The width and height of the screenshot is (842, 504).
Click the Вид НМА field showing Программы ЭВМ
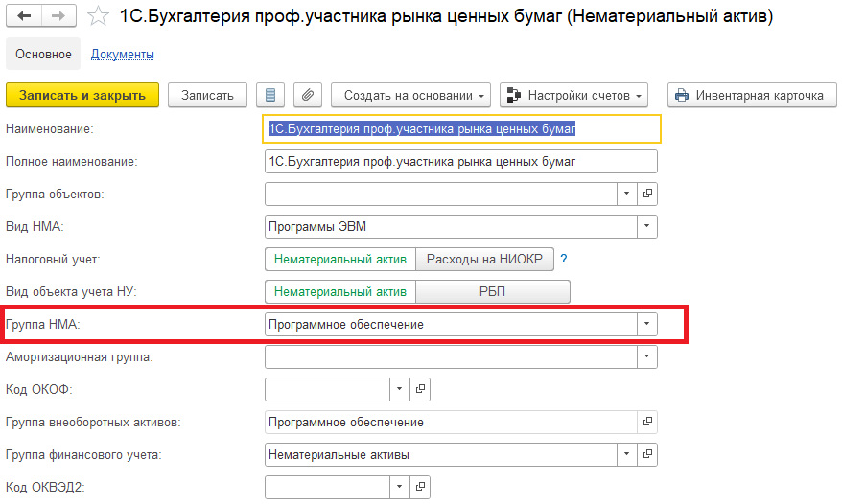(x=451, y=226)
